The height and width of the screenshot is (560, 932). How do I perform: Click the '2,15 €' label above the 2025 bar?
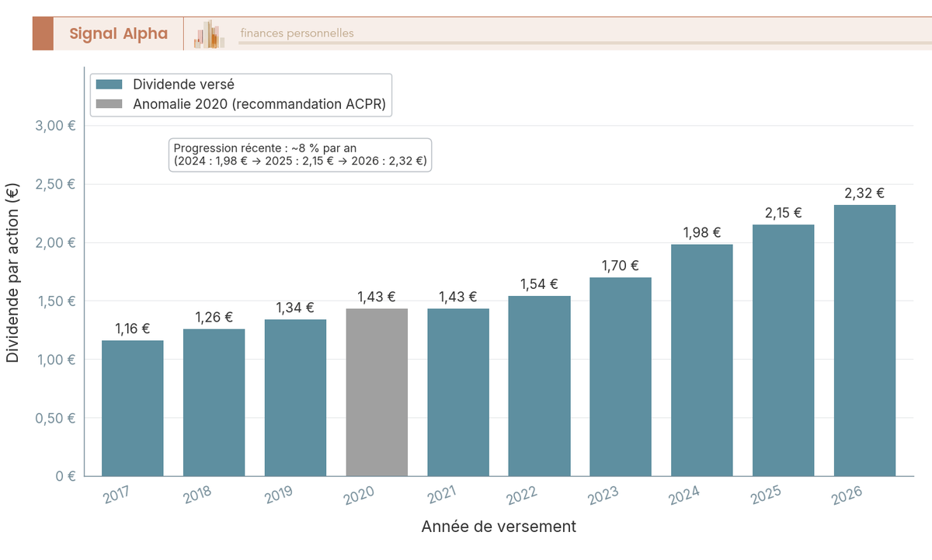pyautogui.click(x=784, y=213)
